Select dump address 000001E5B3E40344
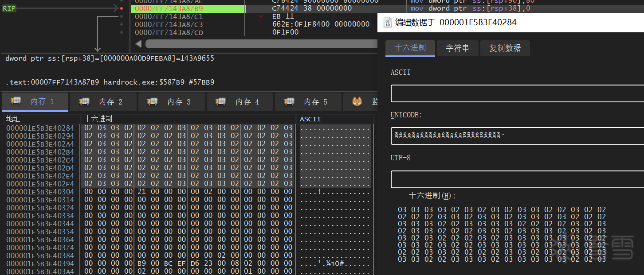This screenshot has height=275, width=644. click(x=40, y=224)
